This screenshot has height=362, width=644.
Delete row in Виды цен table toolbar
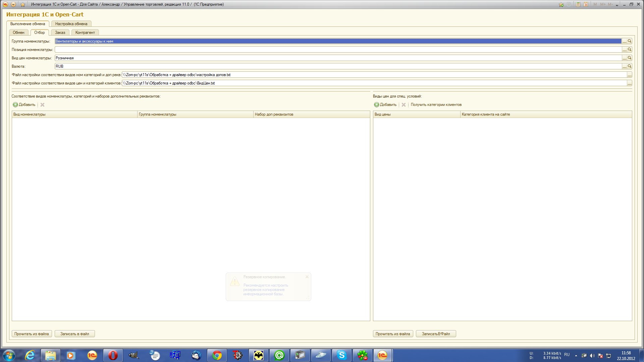(x=404, y=105)
